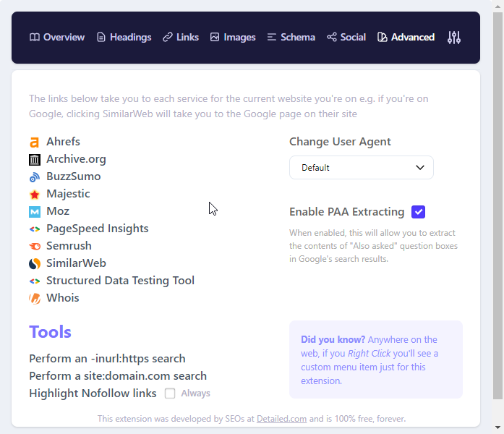504x434 pixels.
Task: Perform a site:domain.com search
Action: [118, 376]
